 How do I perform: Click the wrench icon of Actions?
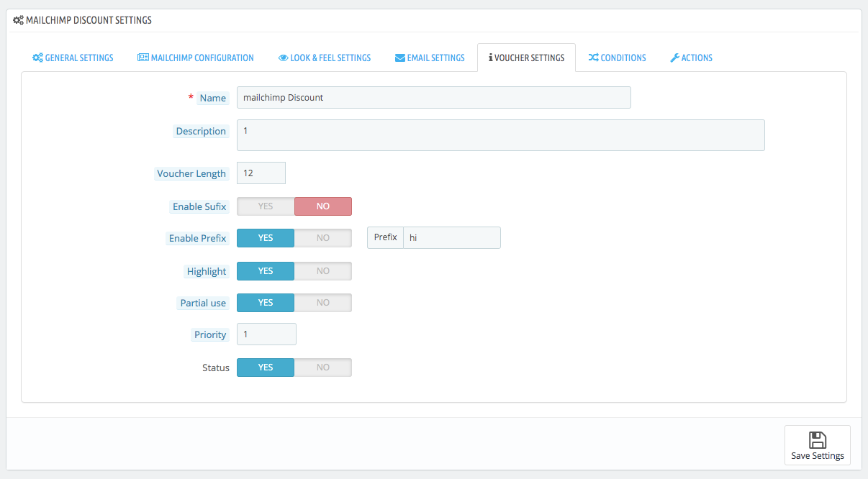[x=674, y=58]
